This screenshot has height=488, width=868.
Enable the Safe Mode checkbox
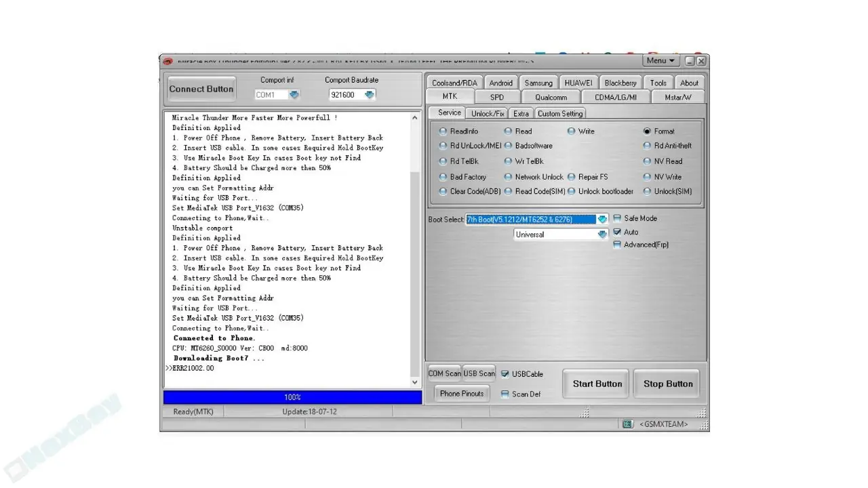coord(617,218)
